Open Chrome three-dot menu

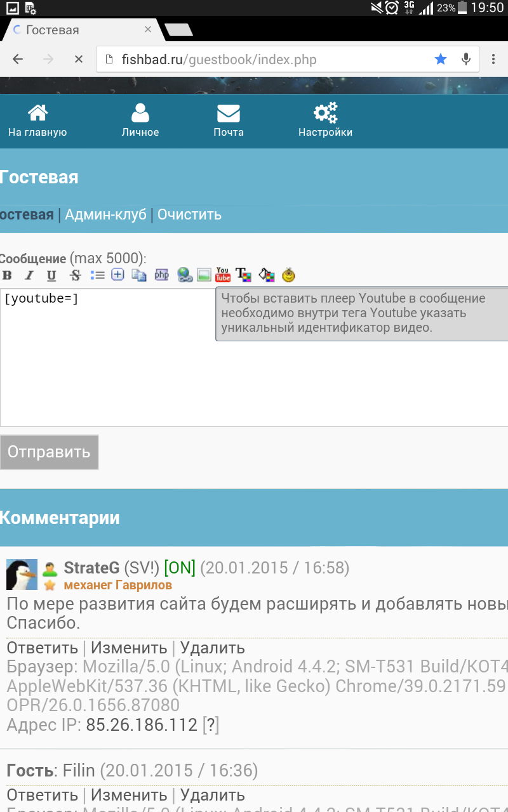pos(493,59)
